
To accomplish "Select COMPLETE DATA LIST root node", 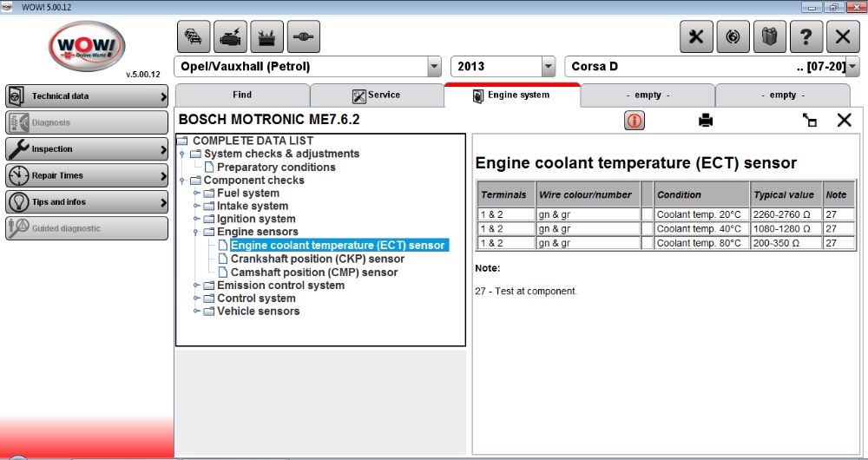I will [253, 141].
